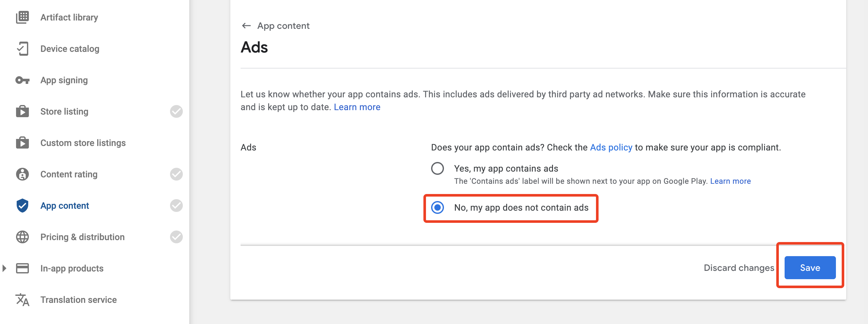Click the Artifact library grid icon

(22, 17)
